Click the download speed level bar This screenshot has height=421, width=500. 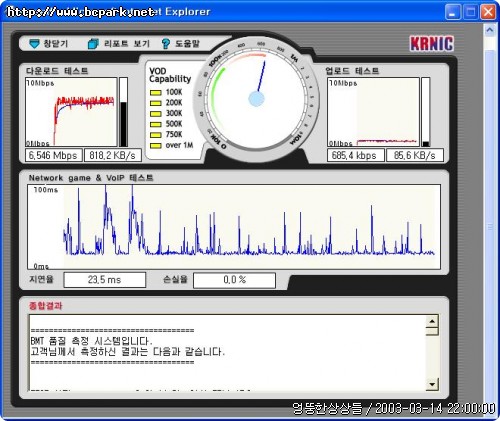click(123, 112)
